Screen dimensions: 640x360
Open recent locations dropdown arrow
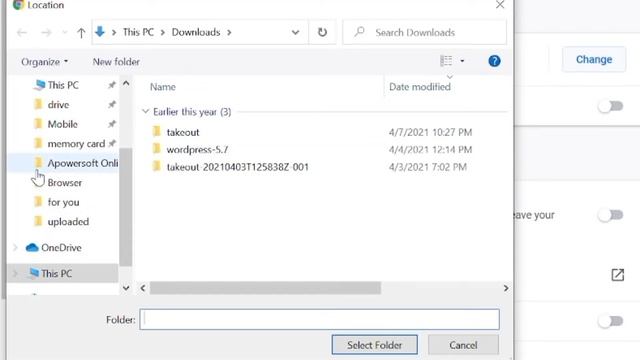click(64, 32)
